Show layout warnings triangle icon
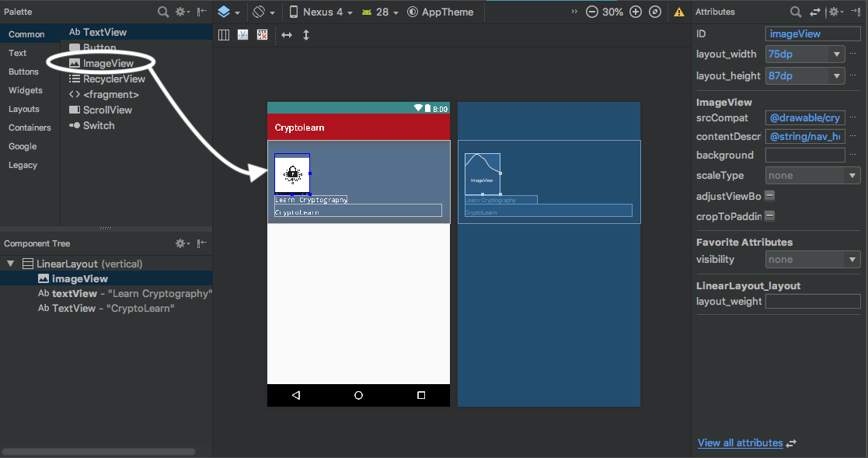This screenshot has height=458, width=868. (x=678, y=12)
